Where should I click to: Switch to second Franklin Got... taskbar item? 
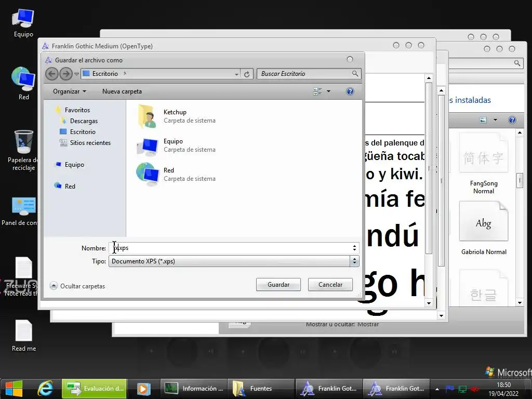point(396,389)
